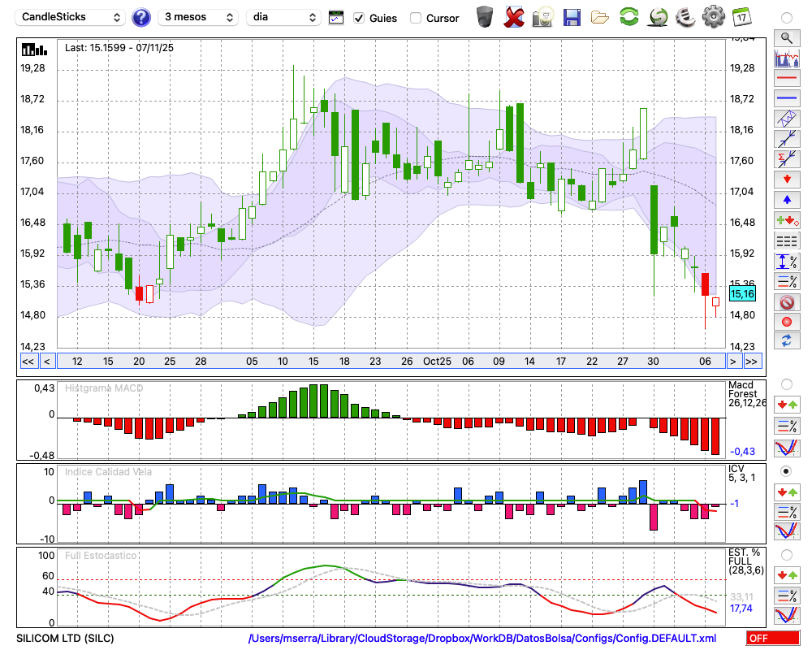Click the trash bin icon in toolbar
Image resolution: width=812 pixels, height=650 pixels.
click(x=485, y=16)
